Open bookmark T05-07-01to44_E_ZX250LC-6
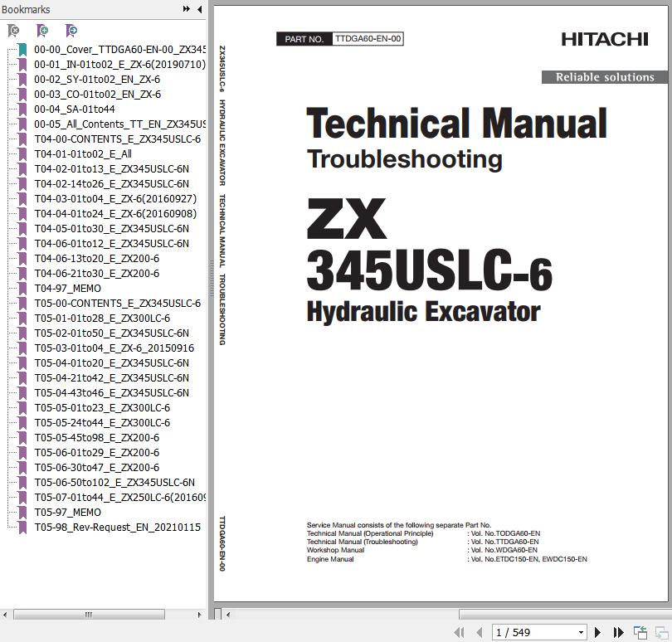Image resolution: width=672 pixels, height=642 pixels. tap(119, 498)
